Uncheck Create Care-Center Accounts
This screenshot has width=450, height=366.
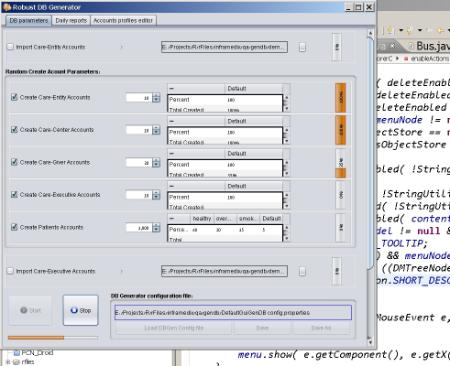pos(14,129)
